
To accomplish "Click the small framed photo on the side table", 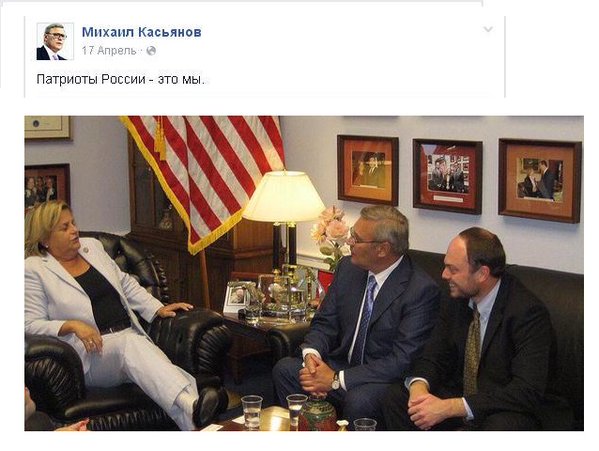I will coord(236,297).
